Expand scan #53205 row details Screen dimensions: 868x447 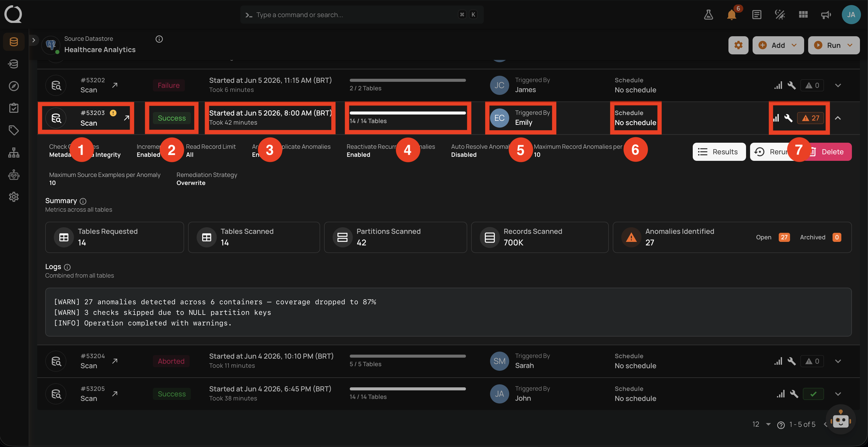tap(838, 394)
